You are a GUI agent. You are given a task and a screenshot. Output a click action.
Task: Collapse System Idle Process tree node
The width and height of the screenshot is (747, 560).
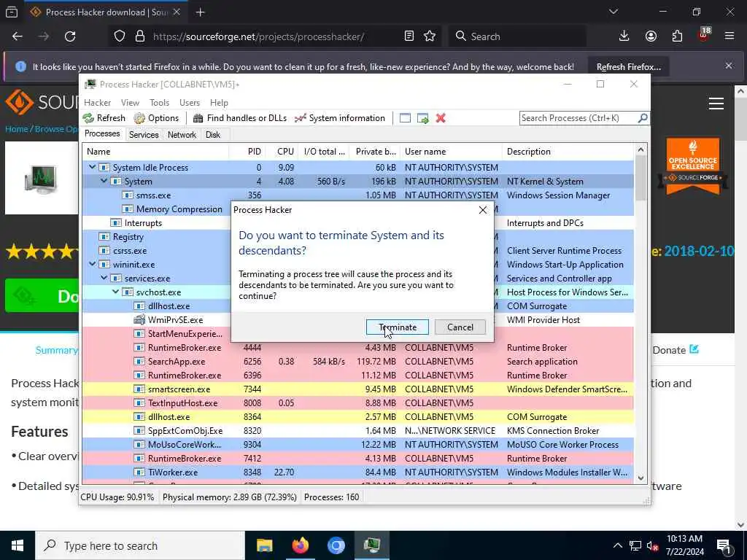(x=93, y=167)
